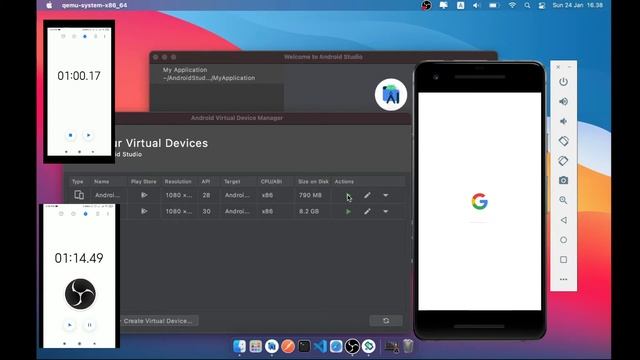This screenshot has width=640, height=360.
Task: Click Play Store icon in API 28 row
Action: (144, 195)
